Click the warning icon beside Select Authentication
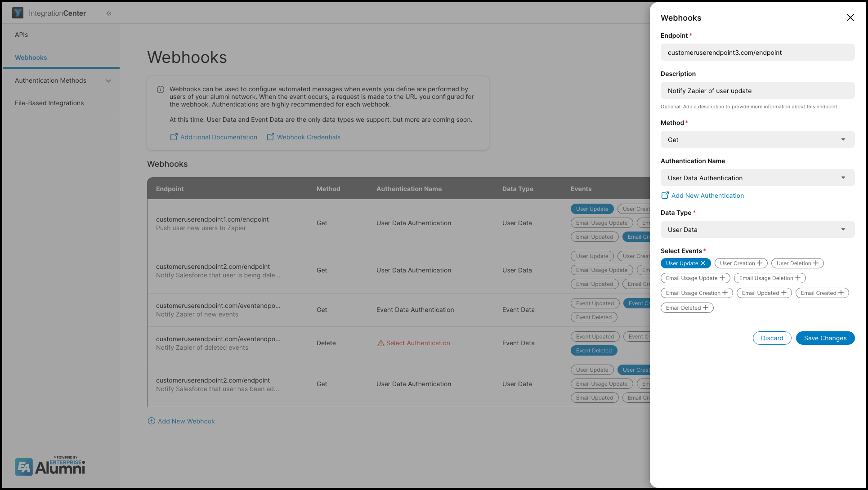 click(380, 343)
